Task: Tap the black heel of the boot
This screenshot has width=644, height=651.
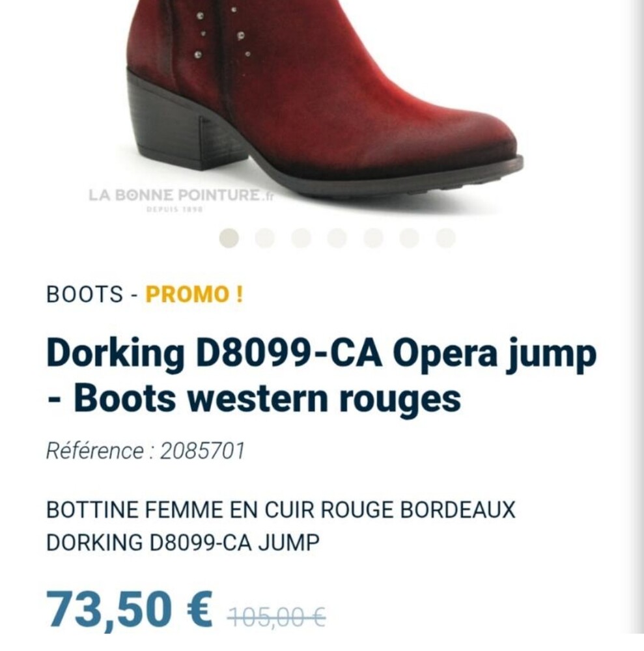Action: click(183, 124)
